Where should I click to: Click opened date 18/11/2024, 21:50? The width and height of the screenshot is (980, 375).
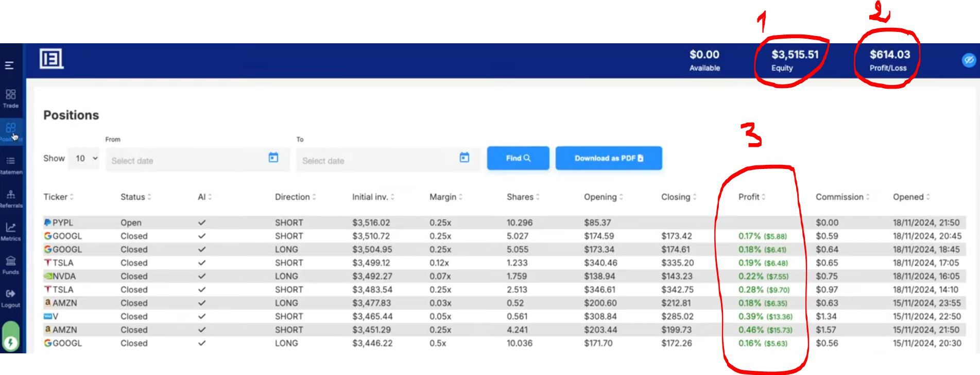(926, 223)
